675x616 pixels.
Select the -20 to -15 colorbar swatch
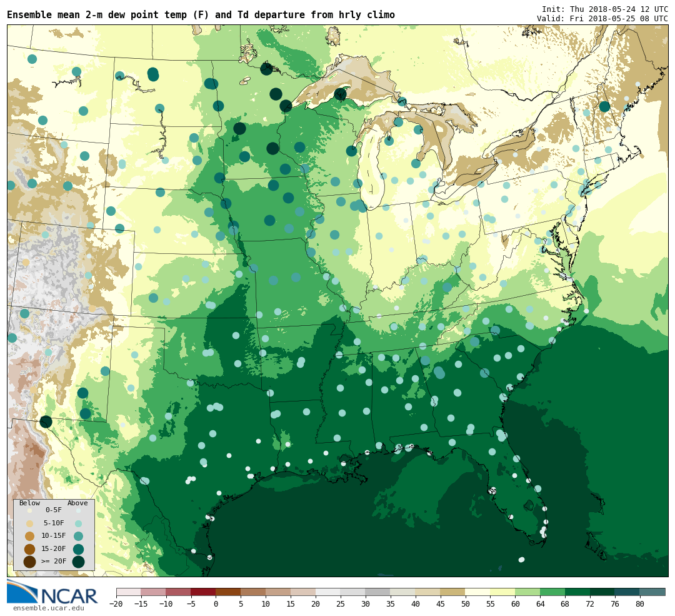coord(129,592)
